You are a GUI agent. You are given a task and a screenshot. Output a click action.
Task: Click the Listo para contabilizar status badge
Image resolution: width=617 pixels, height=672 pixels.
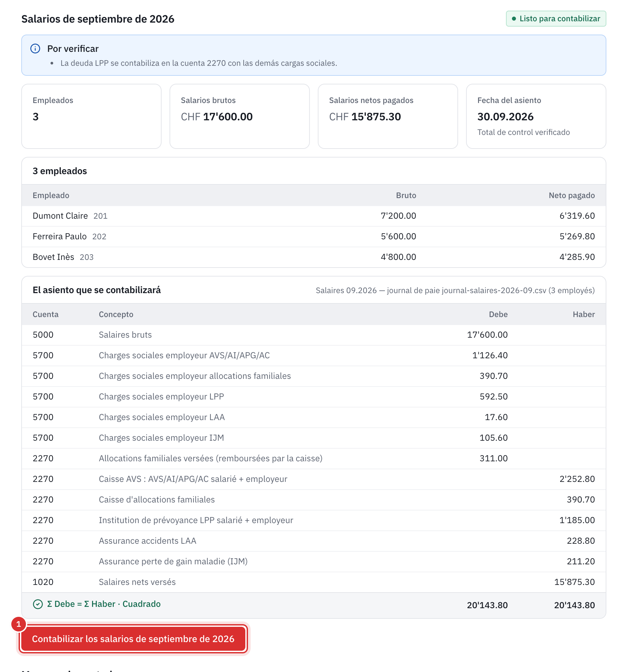pos(555,19)
